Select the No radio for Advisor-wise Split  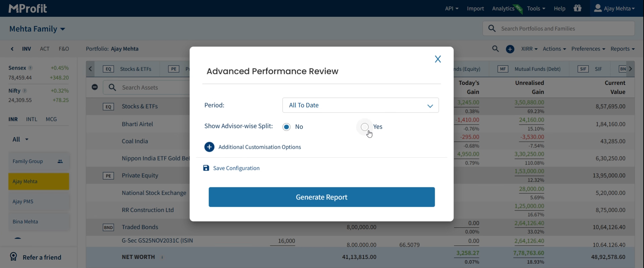286,127
